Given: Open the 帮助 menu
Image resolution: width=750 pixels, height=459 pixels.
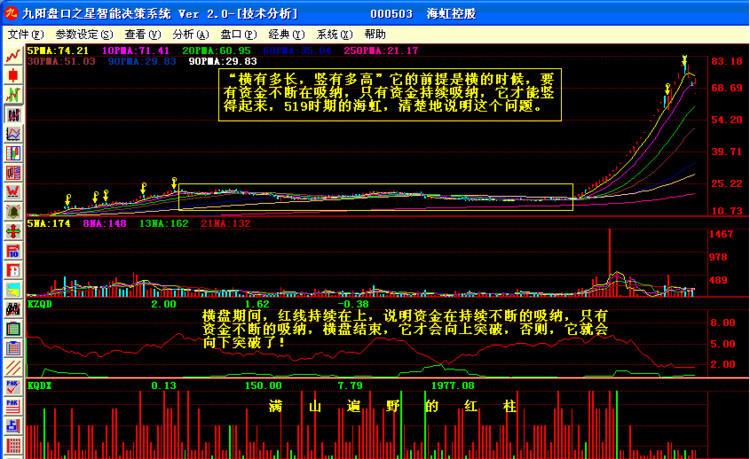Looking at the screenshot, I should (x=375, y=34).
